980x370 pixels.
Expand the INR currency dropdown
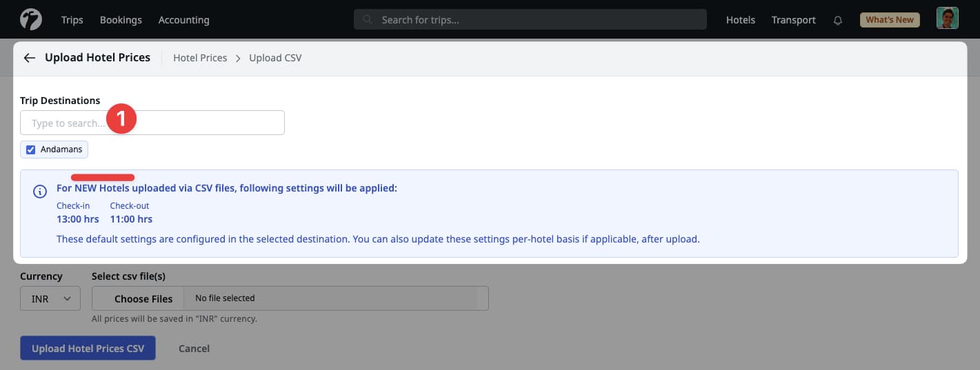click(50, 299)
